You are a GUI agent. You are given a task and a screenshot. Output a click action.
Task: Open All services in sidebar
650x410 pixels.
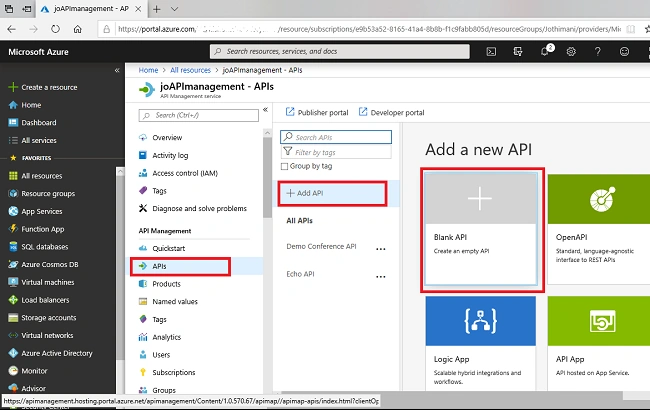point(32,141)
